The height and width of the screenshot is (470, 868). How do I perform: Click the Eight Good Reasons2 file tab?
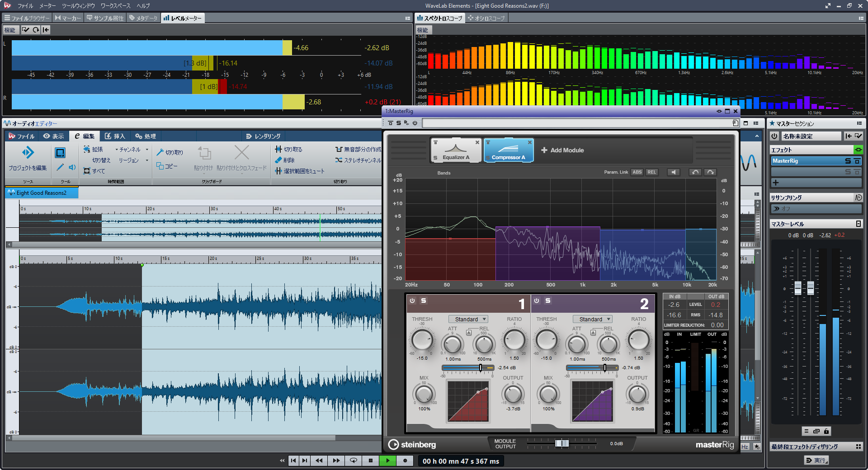click(x=42, y=193)
